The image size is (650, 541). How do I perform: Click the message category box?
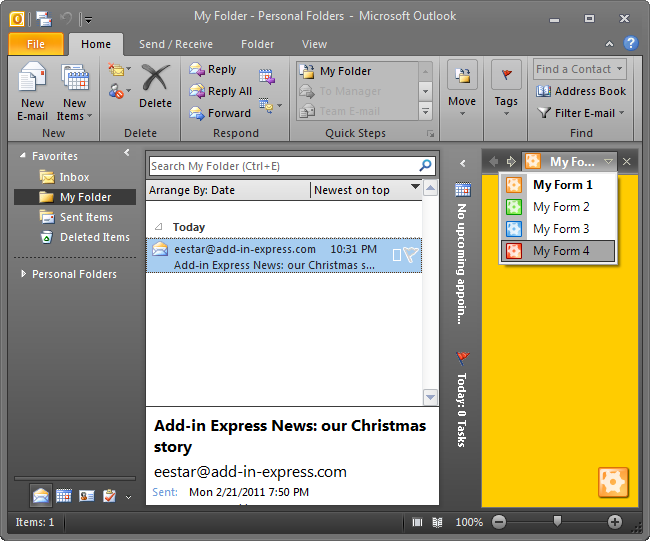(x=397, y=255)
